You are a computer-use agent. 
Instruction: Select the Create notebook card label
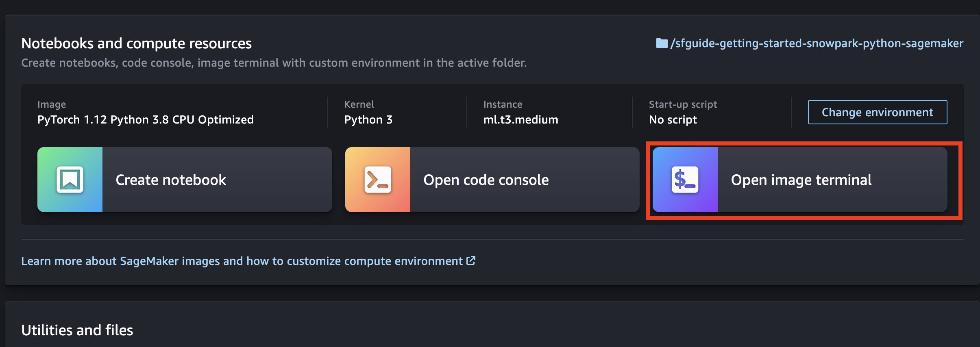[x=171, y=180]
